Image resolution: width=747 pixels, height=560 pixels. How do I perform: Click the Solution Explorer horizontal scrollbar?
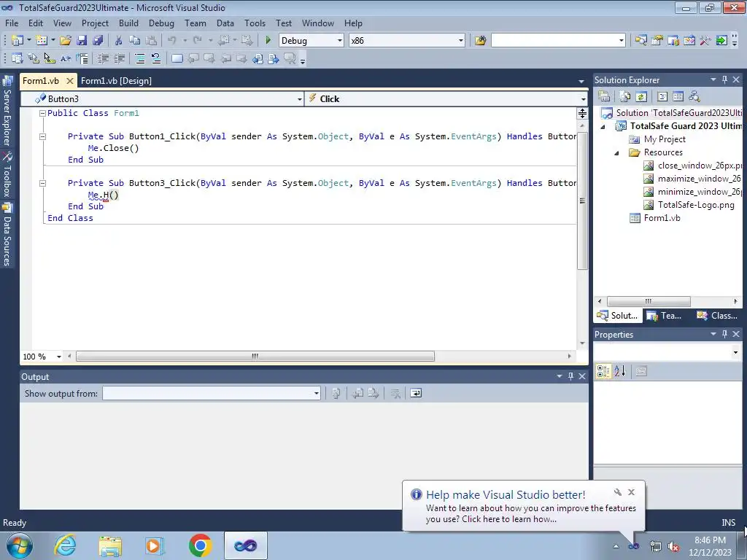click(x=649, y=301)
